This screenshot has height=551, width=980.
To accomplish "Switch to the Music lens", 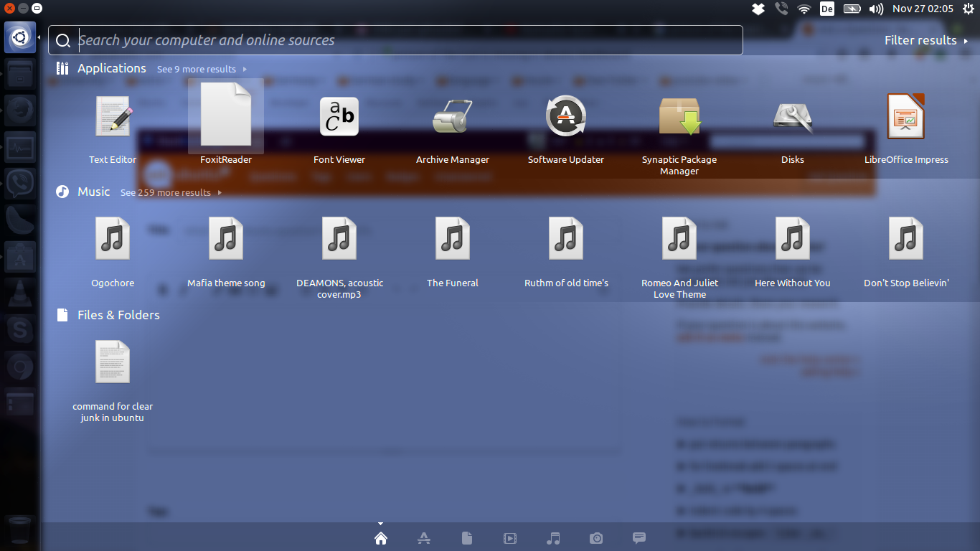I will coord(553,537).
